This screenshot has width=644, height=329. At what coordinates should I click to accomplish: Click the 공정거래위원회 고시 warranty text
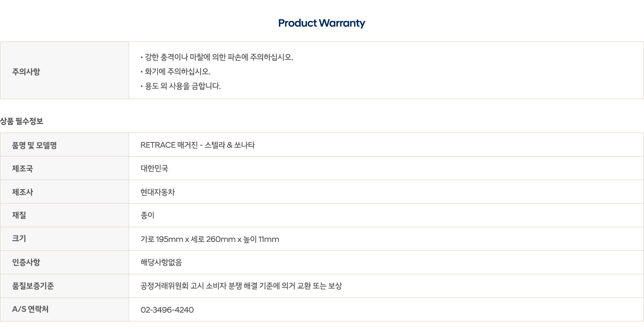coord(241,286)
